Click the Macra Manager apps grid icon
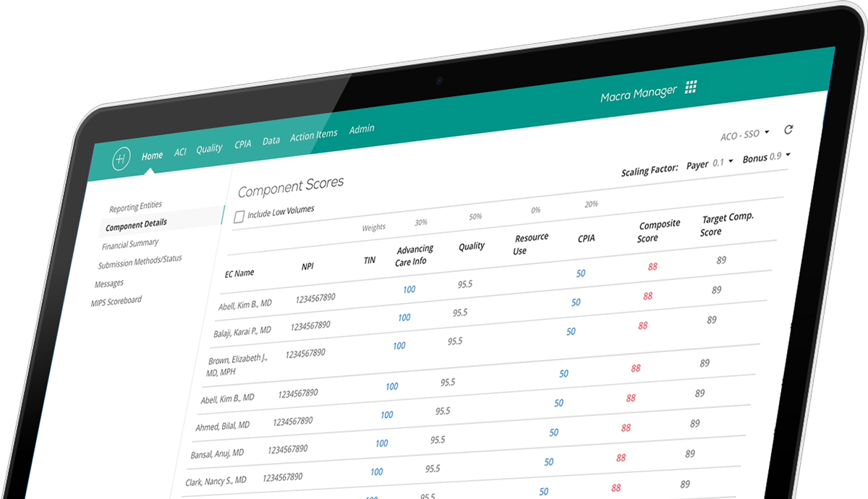 [x=691, y=88]
